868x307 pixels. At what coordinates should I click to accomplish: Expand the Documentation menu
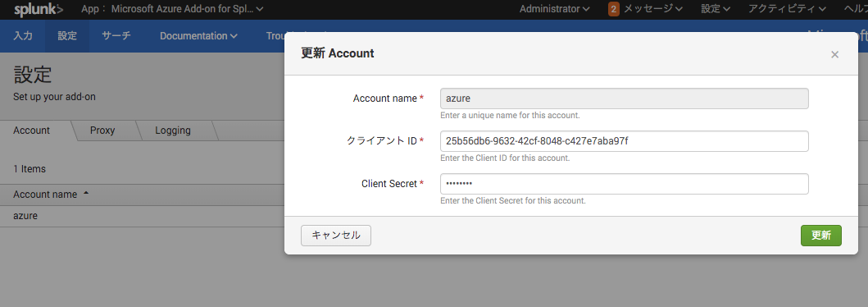[x=198, y=36]
